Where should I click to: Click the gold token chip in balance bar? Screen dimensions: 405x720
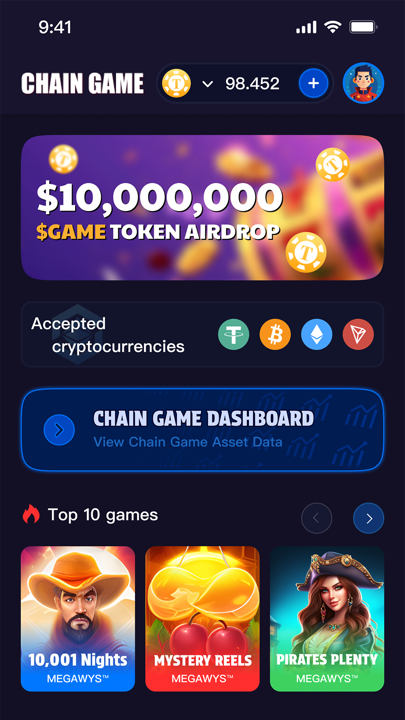176,83
